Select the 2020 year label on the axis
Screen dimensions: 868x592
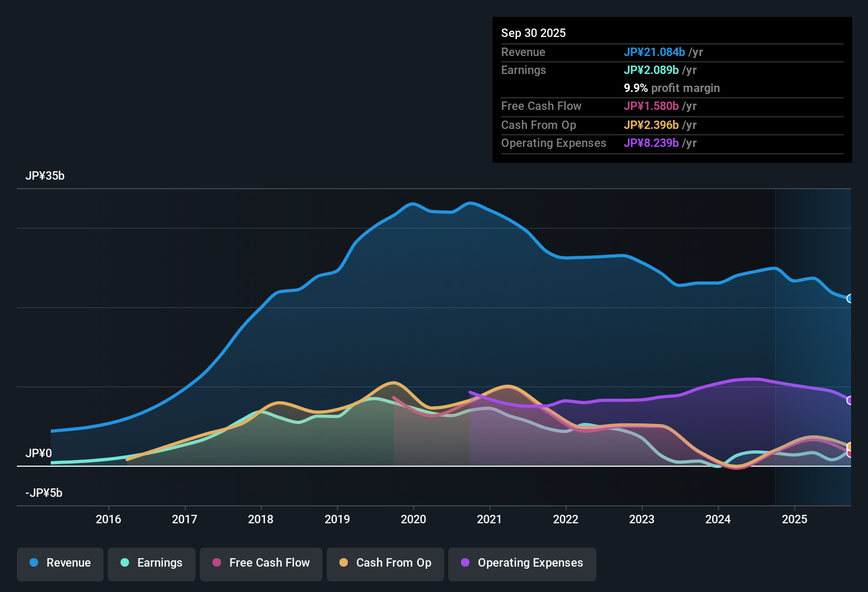coord(414,519)
